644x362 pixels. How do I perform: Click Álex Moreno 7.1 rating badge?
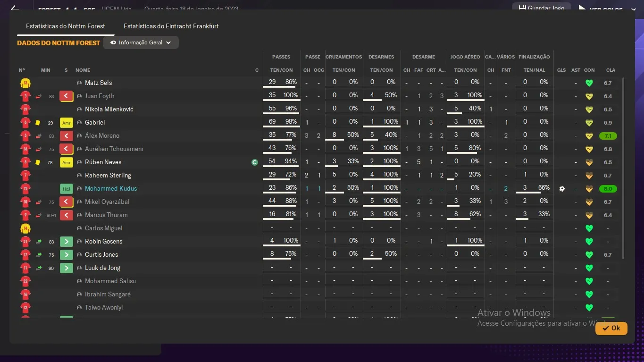click(x=608, y=136)
